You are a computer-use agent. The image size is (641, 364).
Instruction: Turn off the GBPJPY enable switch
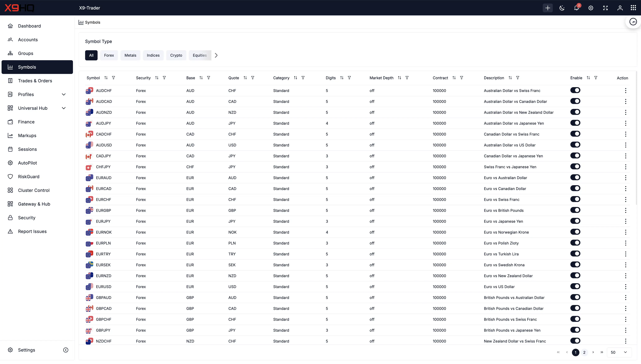tap(575, 330)
